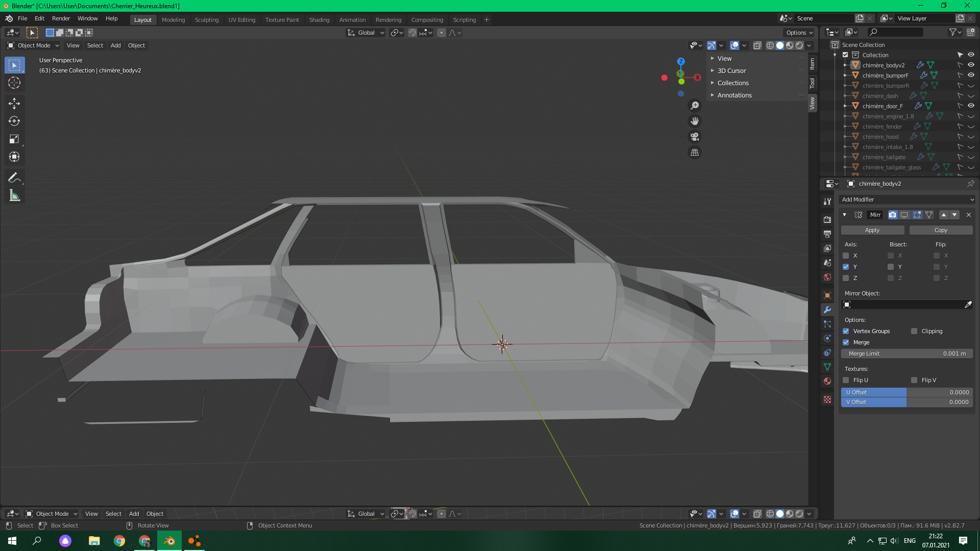Select the Rotate tool
Image resolution: width=980 pixels, height=551 pixels.
coord(14,121)
